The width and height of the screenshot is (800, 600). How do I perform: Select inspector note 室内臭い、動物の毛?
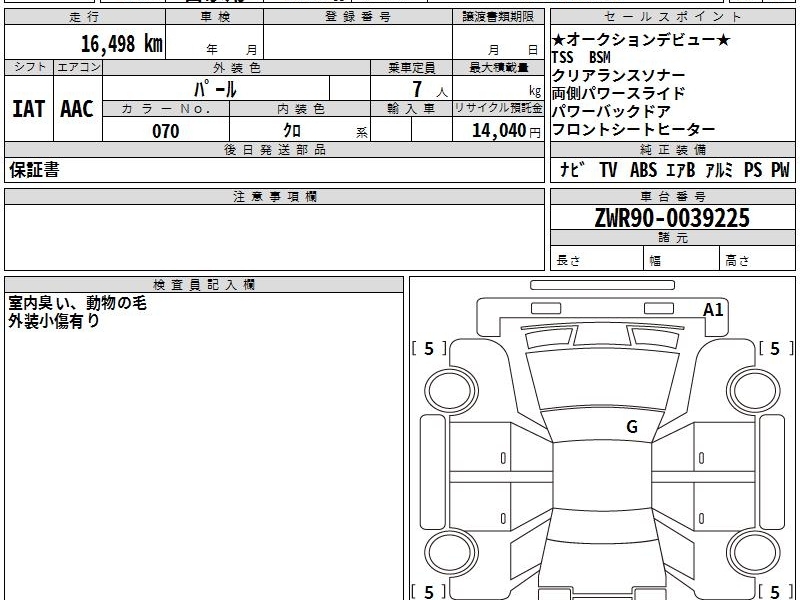[x=78, y=303]
